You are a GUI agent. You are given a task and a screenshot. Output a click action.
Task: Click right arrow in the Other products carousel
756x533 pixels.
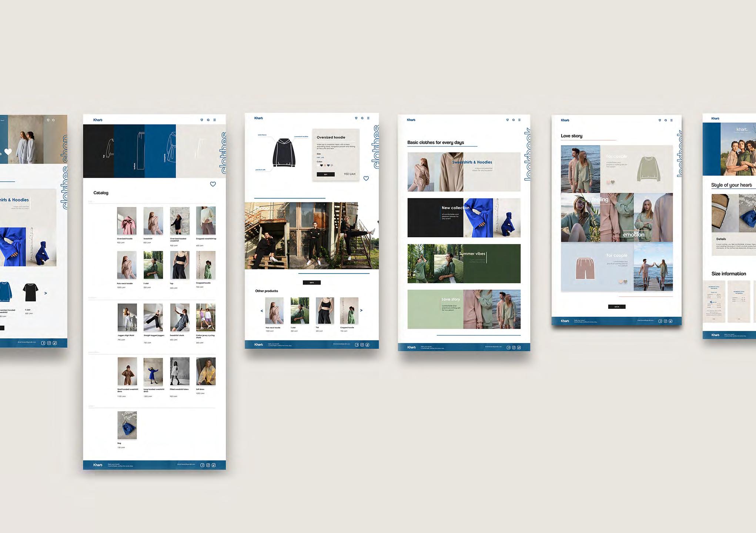361,311
